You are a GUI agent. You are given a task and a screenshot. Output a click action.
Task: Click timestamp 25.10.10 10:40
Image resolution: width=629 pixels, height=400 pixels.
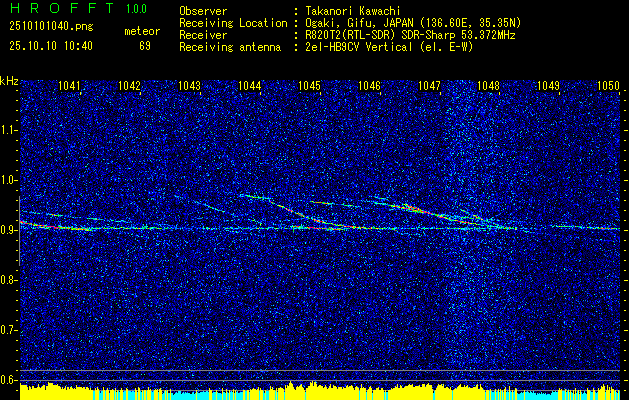click(x=51, y=46)
